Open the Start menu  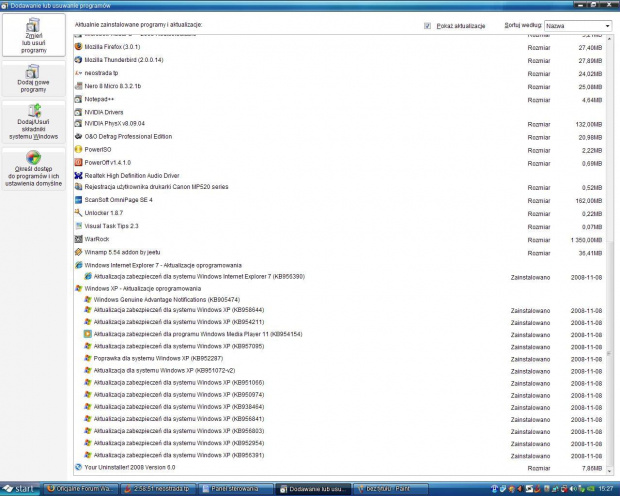coord(20,489)
